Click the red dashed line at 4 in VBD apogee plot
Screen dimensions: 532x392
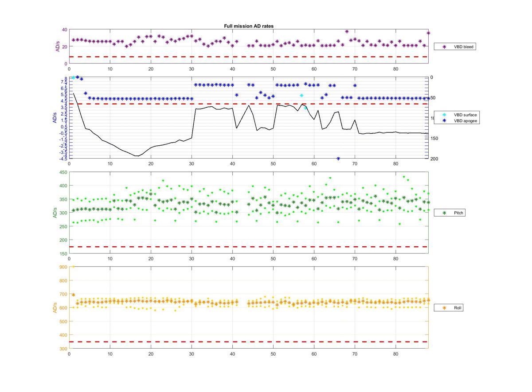[249, 104]
